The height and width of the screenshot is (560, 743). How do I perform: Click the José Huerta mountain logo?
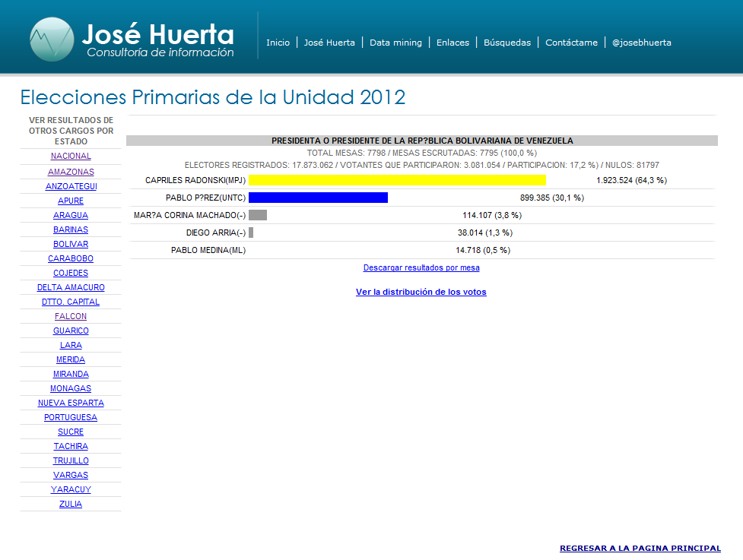pos(52,36)
